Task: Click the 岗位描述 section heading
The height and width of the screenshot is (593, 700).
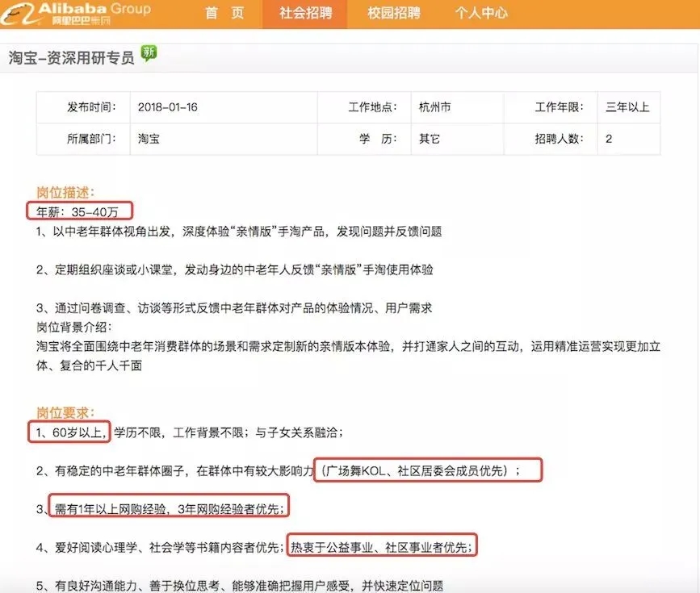Action: [x=65, y=192]
